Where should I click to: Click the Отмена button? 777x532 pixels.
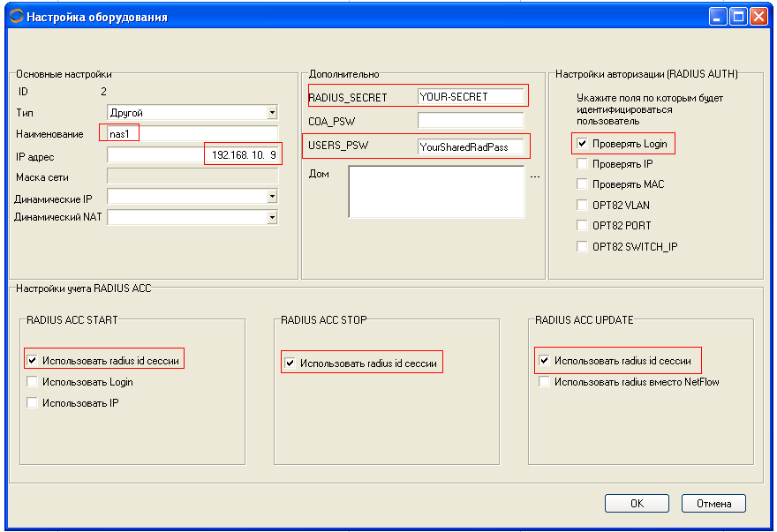click(713, 504)
